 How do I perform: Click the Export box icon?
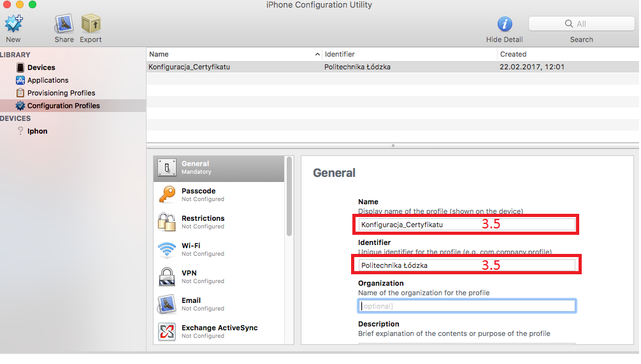click(x=90, y=24)
